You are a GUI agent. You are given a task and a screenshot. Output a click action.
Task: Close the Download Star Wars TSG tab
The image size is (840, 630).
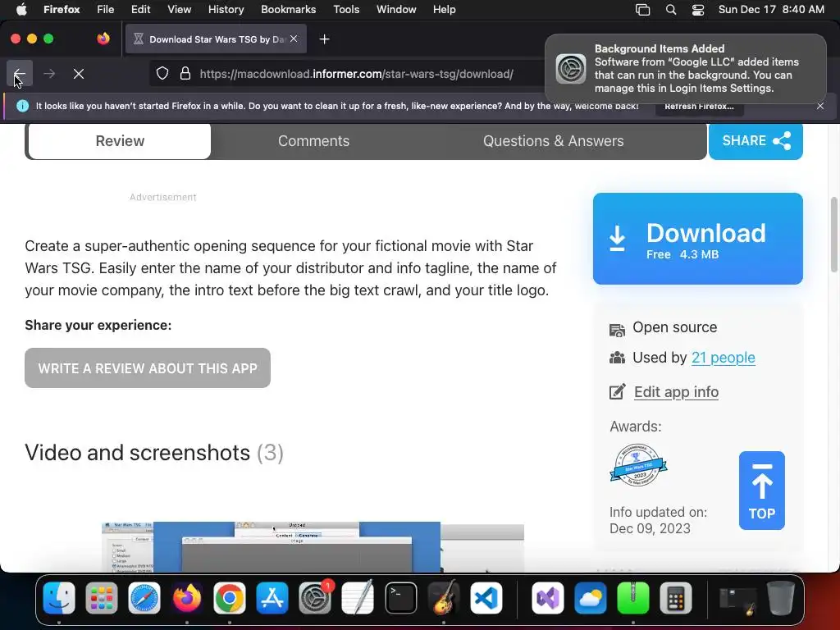click(294, 39)
